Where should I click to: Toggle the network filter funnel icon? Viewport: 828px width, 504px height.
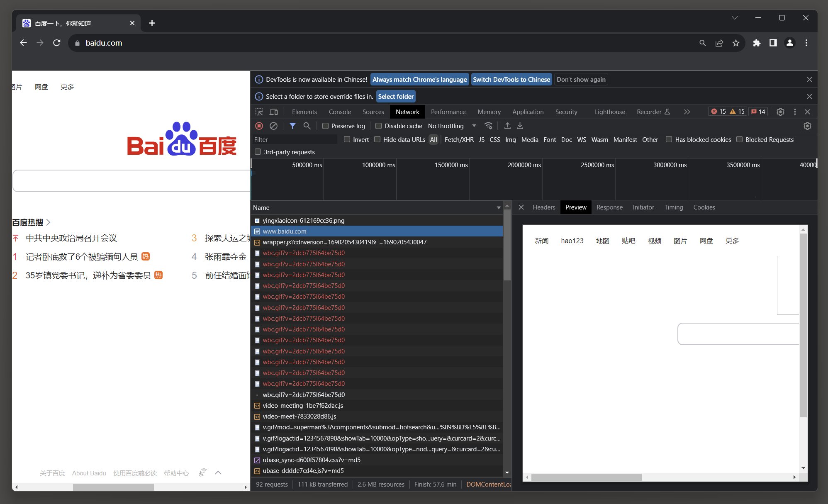[x=292, y=126]
